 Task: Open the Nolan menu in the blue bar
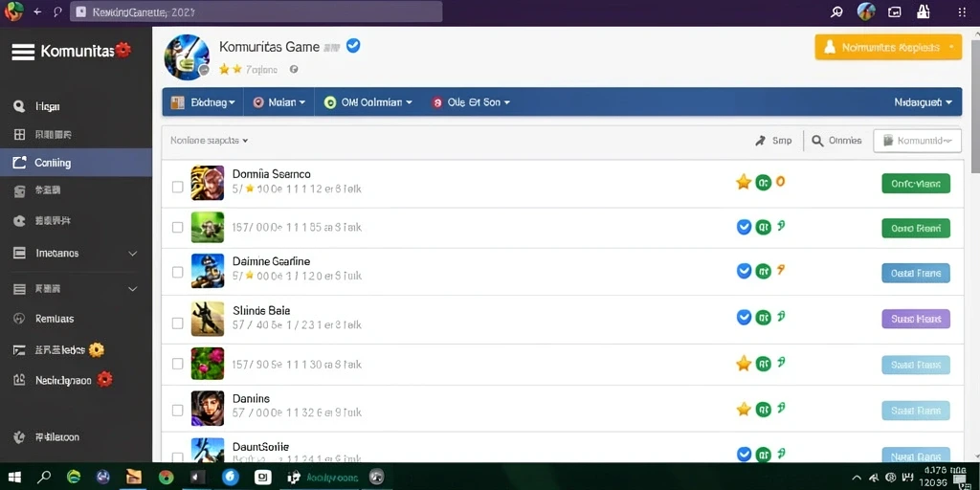(279, 102)
